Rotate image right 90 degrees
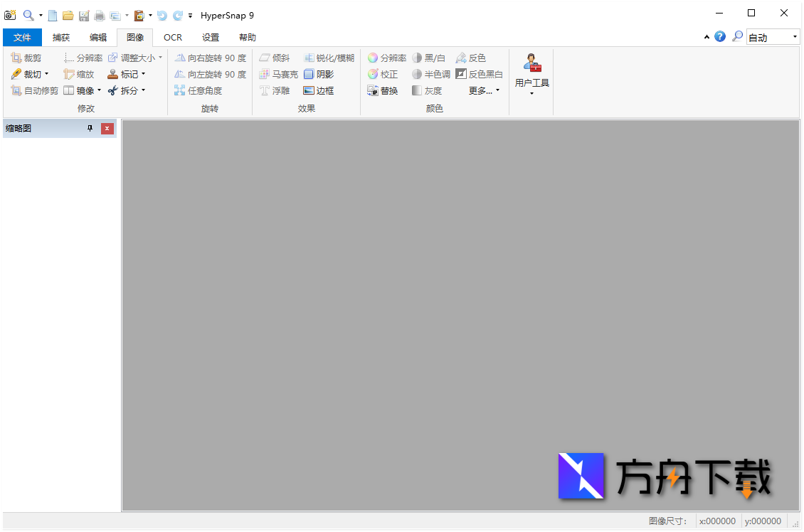Viewport: 804px width, 532px height. [211, 58]
